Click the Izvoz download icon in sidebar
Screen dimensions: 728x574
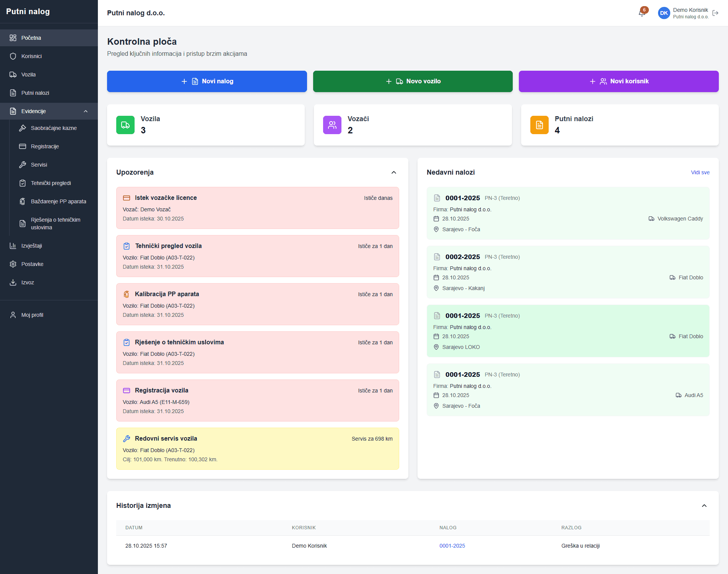click(13, 282)
